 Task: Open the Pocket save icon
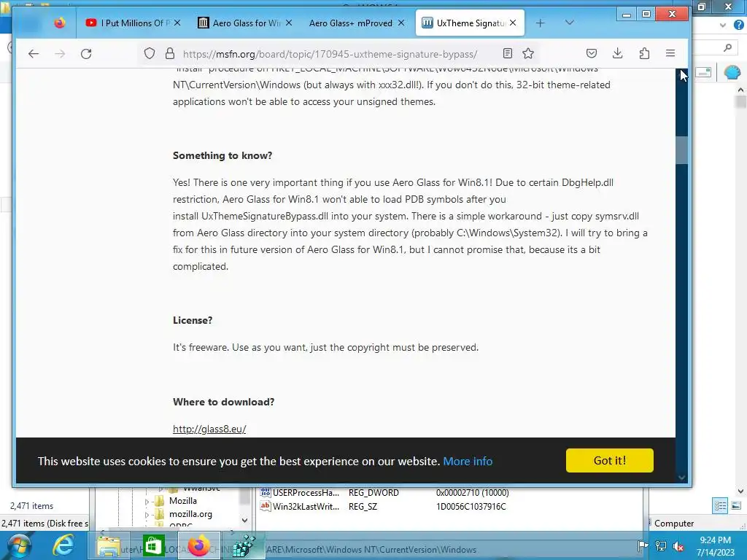click(x=592, y=53)
